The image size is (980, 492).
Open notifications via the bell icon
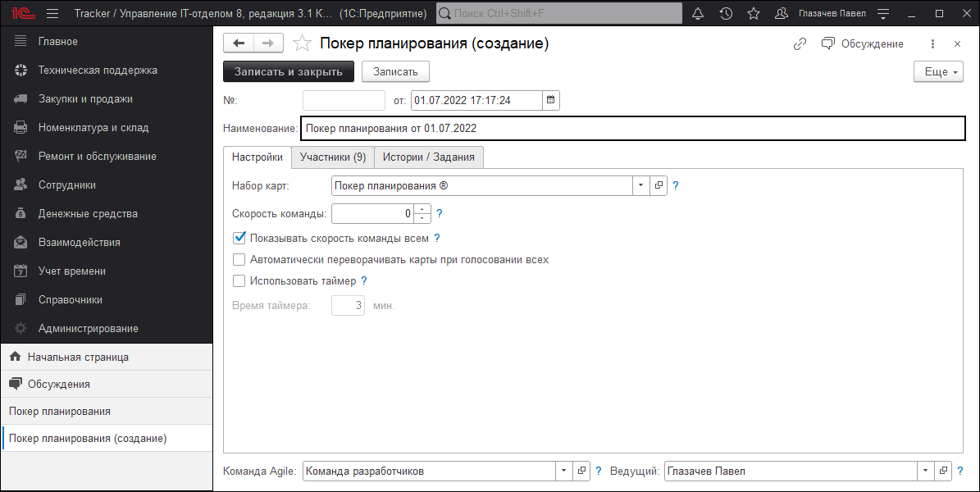coord(698,13)
